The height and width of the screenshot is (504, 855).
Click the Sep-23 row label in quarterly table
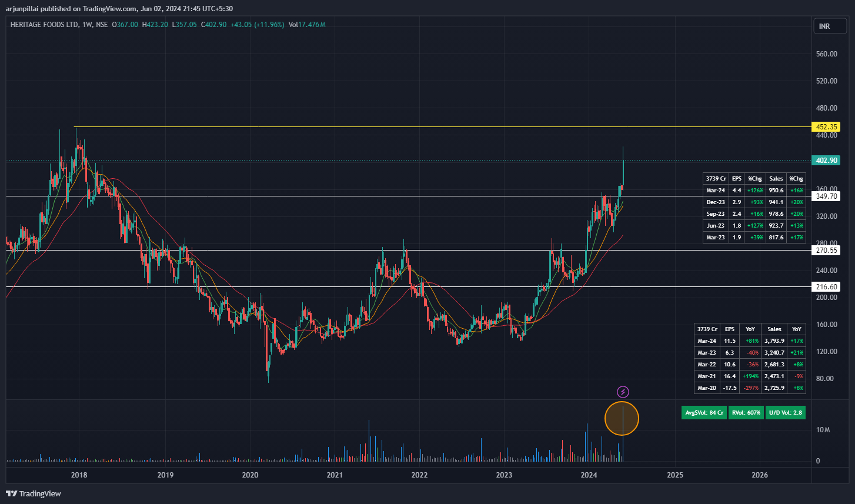pyautogui.click(x=715, y=214)
